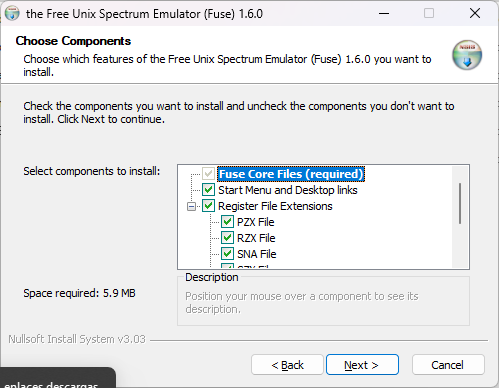Select the PZX File entry

click(256, 222)
